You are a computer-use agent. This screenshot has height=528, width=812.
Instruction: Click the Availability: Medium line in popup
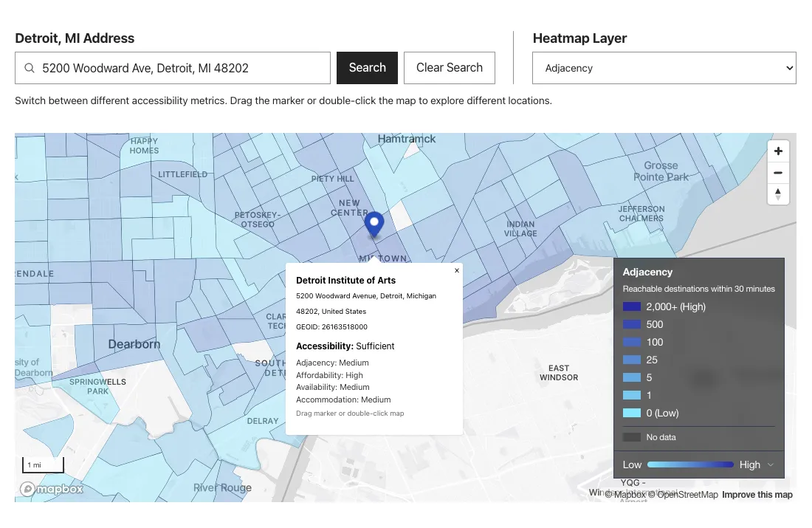tap(332, 387)
